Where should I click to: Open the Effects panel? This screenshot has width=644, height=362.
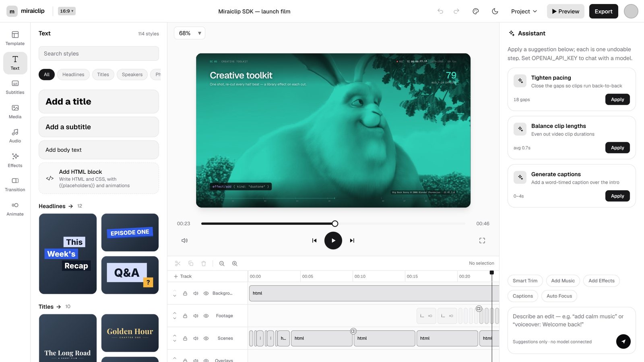pyautogui.click(x=15, y=160)
